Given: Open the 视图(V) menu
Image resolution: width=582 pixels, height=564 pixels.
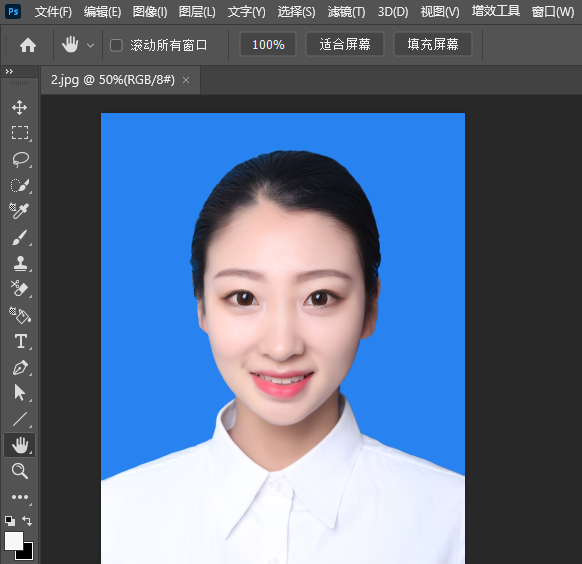Looking at the screenshot, I should coord(440,12).
